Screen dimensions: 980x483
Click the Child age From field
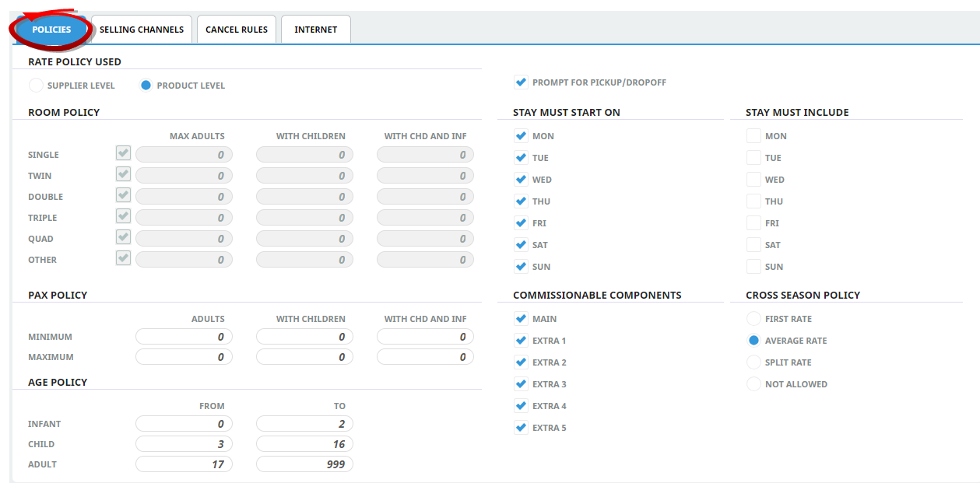(x=184, y=444)
